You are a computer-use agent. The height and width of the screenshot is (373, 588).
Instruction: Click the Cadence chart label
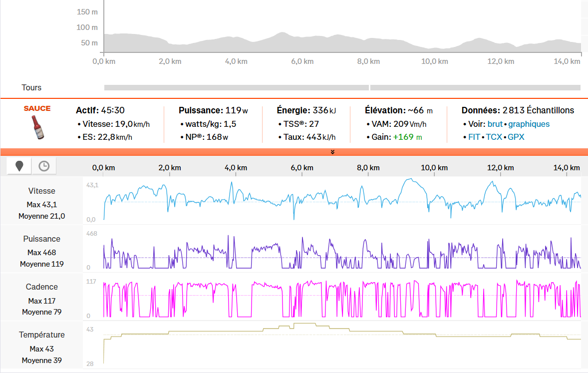42,287
